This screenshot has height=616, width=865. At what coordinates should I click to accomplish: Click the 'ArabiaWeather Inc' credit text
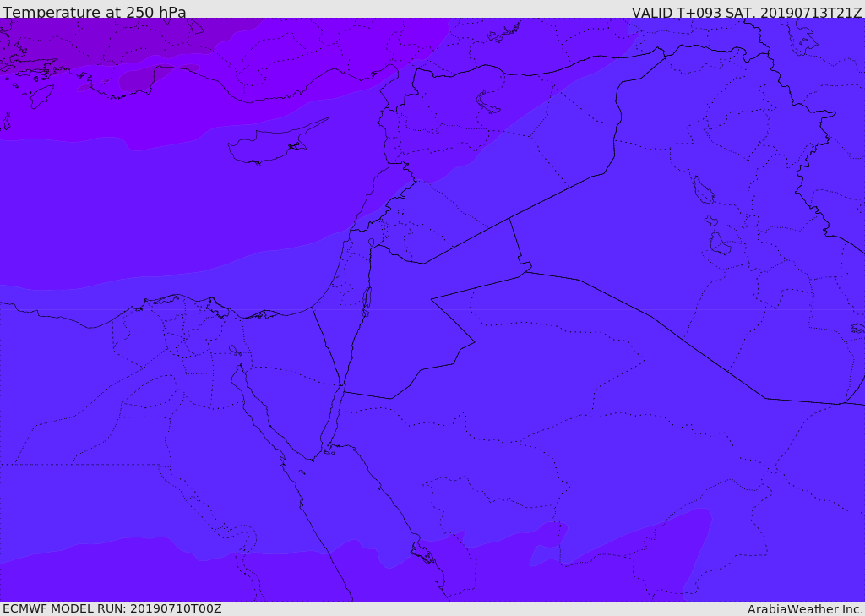[x=805, y=609]
